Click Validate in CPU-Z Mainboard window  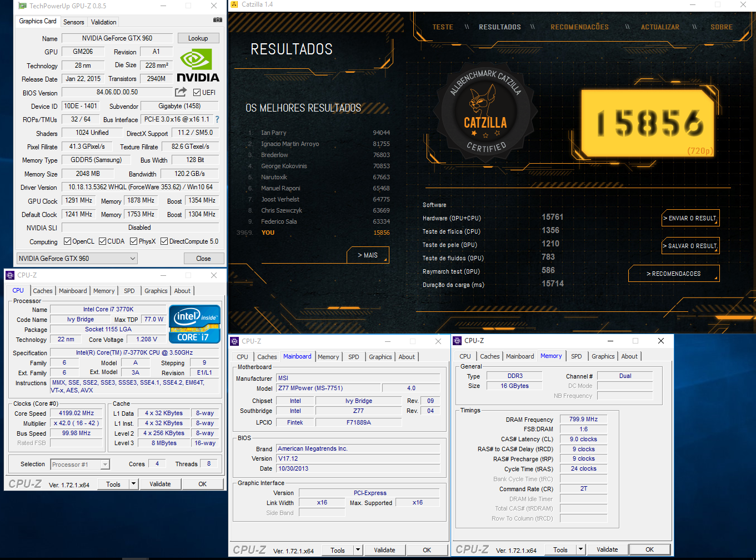tap(384, 551)
